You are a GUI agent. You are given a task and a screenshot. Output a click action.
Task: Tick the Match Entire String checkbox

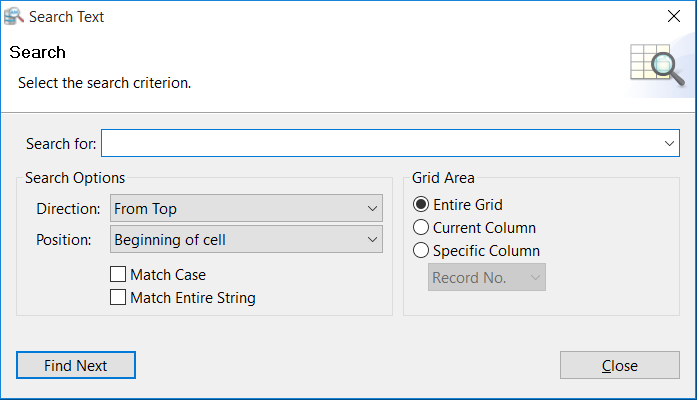click(x=118, y=297)
